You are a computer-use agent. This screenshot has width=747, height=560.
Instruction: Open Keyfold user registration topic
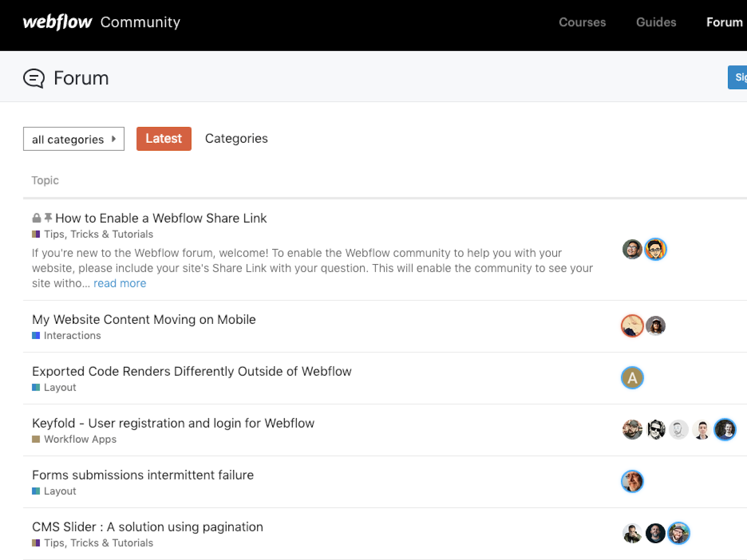pos(173,423)
